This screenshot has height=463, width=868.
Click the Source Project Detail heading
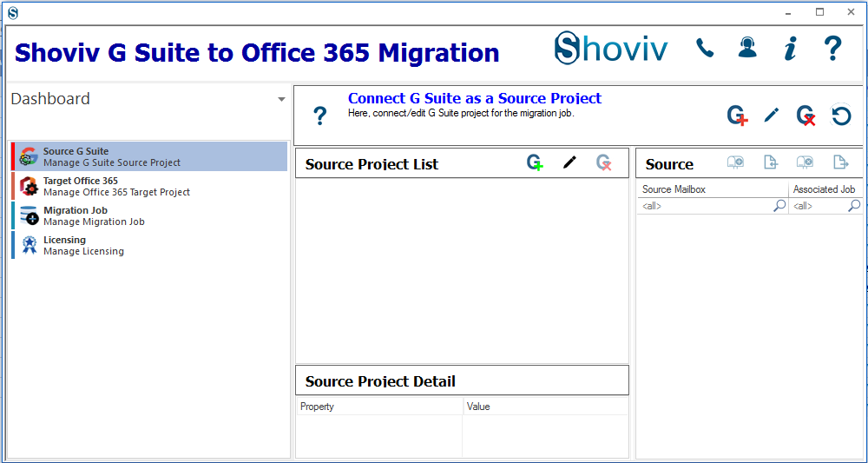pyautogui.click(x=380, y=381)
